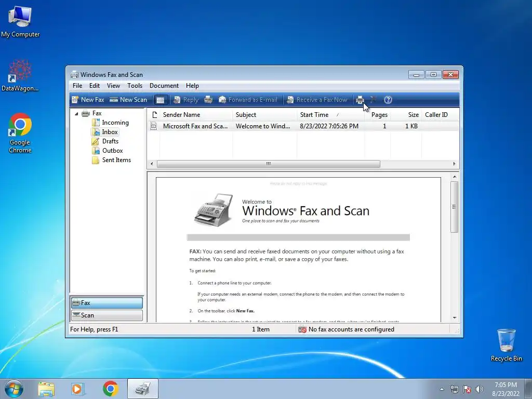Click the 'Welcome to Wind...' subject cell
Image resolution: width=532 pixels, height=399 pixels.
tap(263, 126)
